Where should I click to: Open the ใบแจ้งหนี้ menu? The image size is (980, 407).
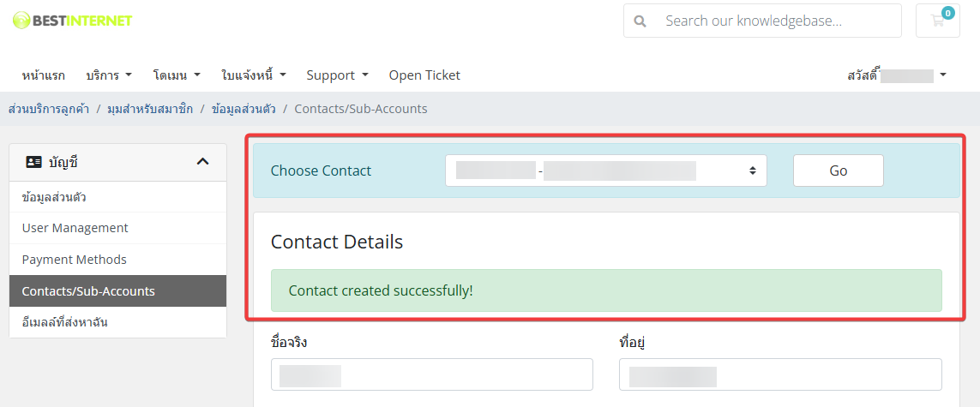[x=254, y=75]
